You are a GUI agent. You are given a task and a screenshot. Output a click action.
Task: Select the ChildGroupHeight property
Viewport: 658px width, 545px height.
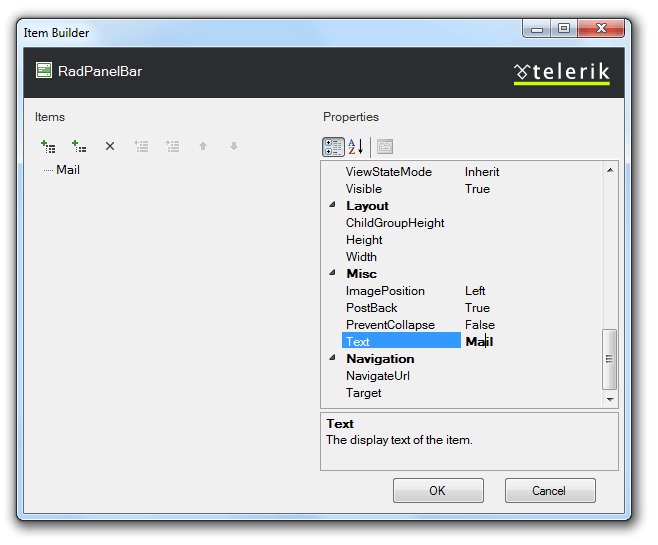click(395, 223)
